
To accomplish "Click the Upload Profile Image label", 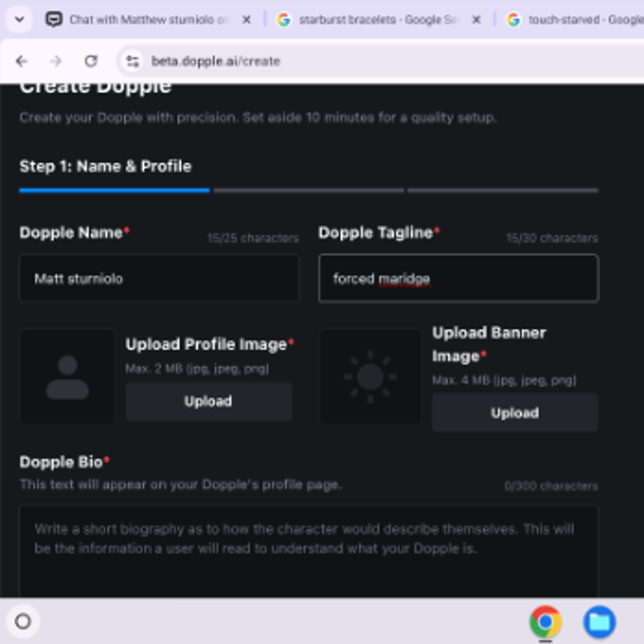I will point(209,345).
